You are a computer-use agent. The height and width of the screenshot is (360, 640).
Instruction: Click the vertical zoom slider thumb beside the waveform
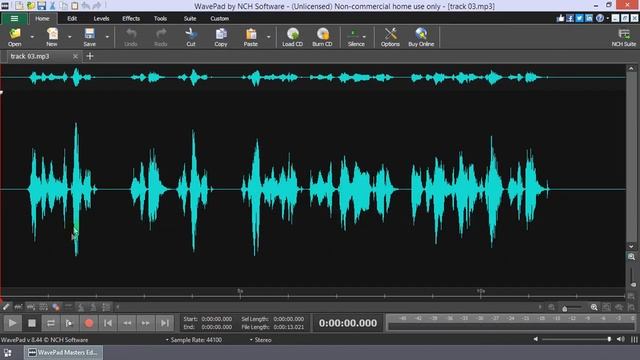click(x=633, y=284)
